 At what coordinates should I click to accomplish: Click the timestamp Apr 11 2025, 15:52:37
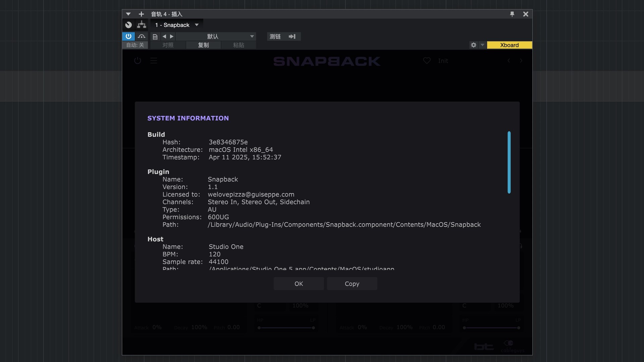[x=245, y=157]
